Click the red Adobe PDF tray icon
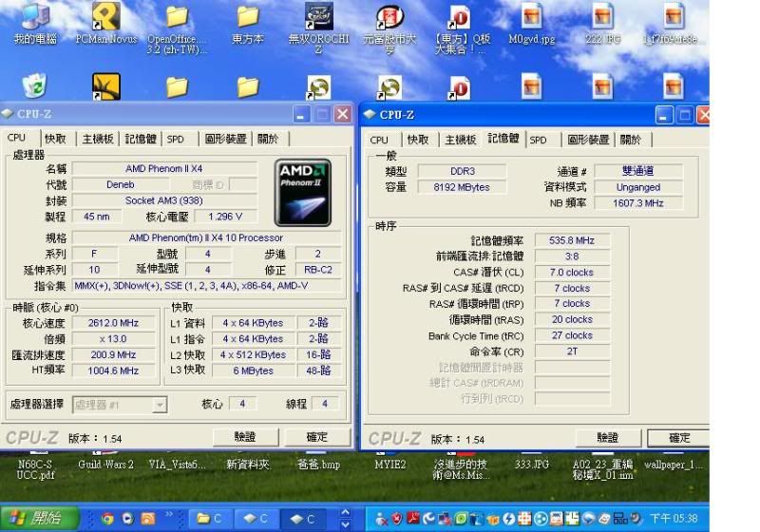The width and height of the screenshot is (760, 532). (413, 519)
